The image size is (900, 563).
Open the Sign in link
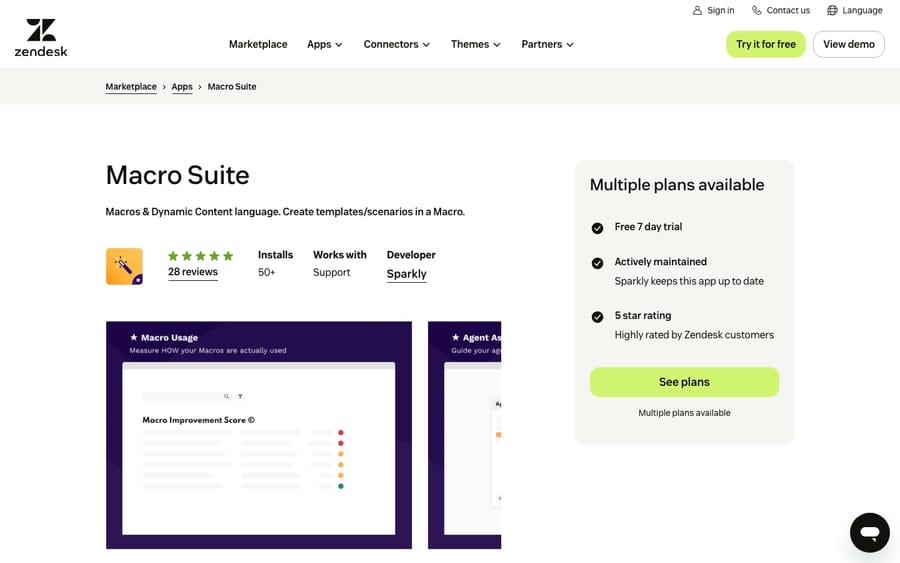720,10
